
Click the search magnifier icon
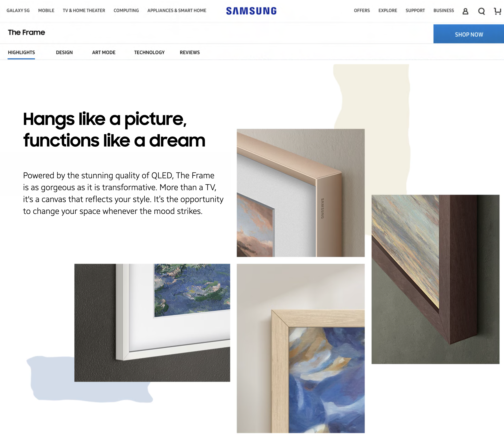coord(481,11)
